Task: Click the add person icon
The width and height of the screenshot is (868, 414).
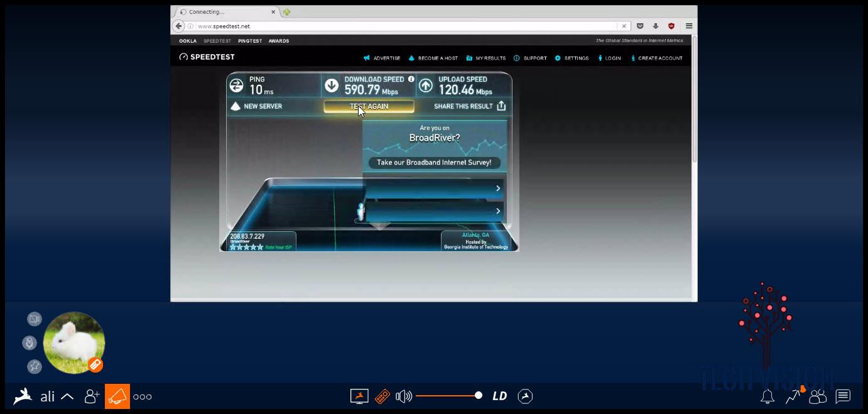Action: click(92, 396)
